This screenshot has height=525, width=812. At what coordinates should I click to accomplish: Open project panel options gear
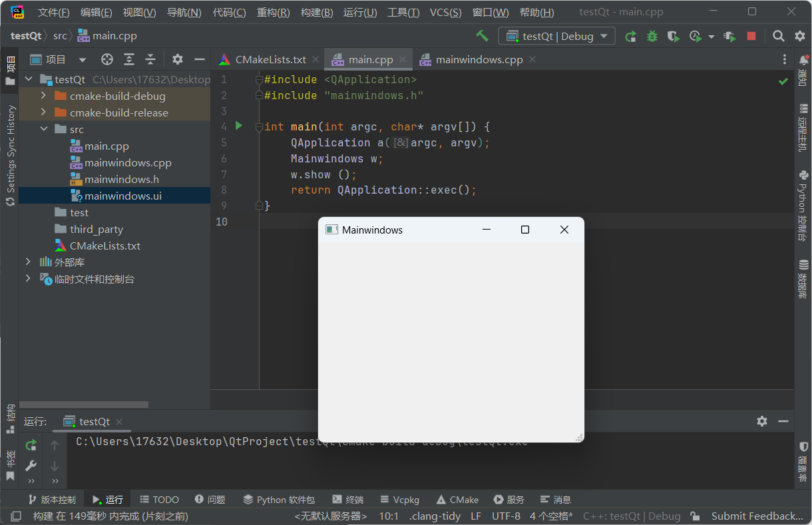click(178, 59)
